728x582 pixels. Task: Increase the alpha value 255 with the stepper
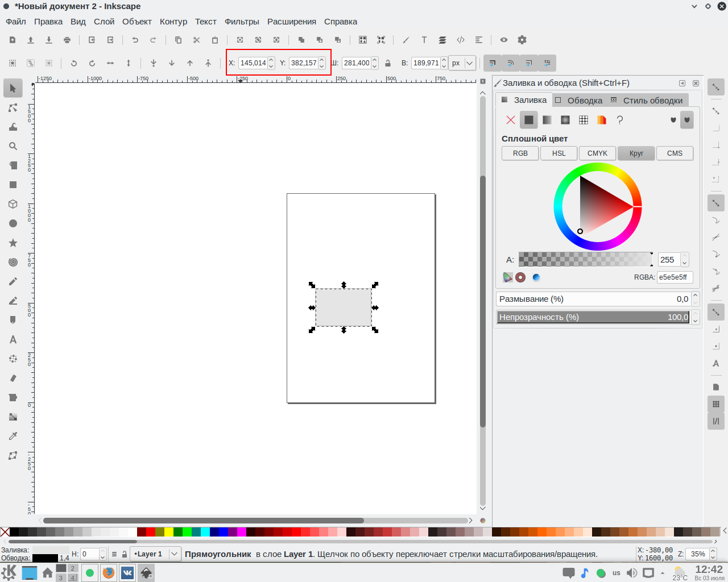pos(685,256)
